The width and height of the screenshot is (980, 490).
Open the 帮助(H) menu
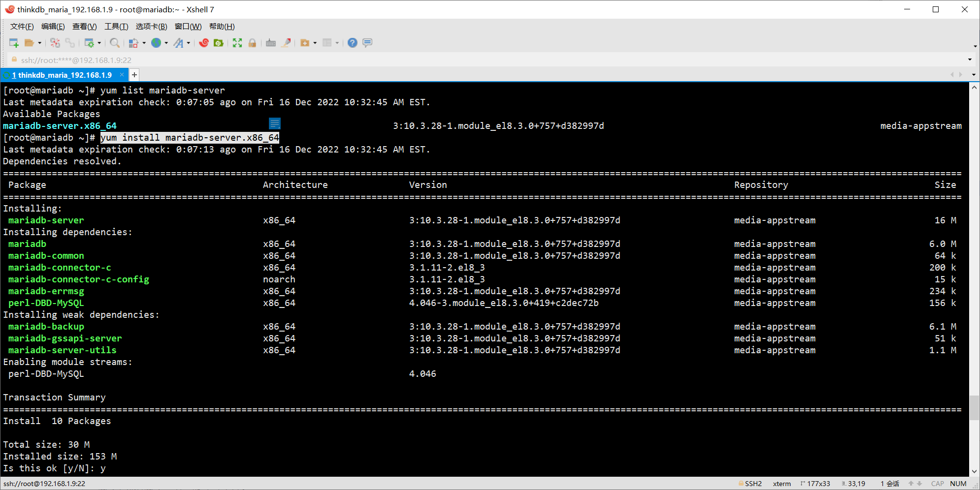pyautogui.click(x=222, y=27)
